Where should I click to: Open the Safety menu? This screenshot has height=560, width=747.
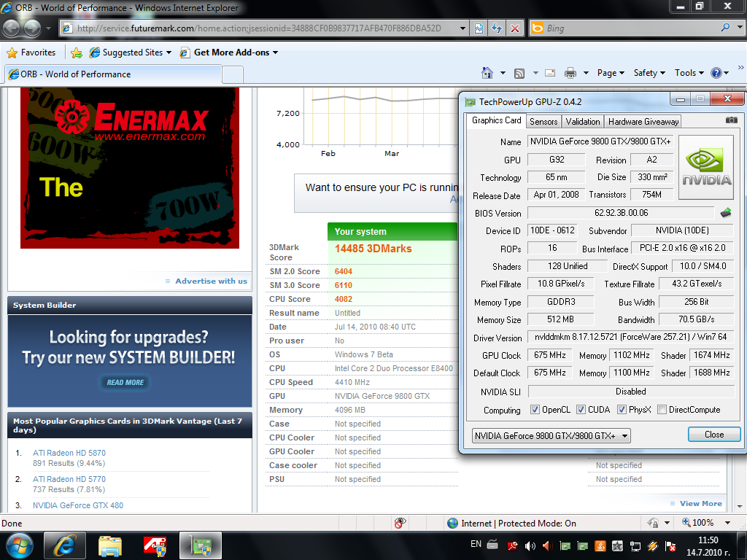tap(649, 73)
